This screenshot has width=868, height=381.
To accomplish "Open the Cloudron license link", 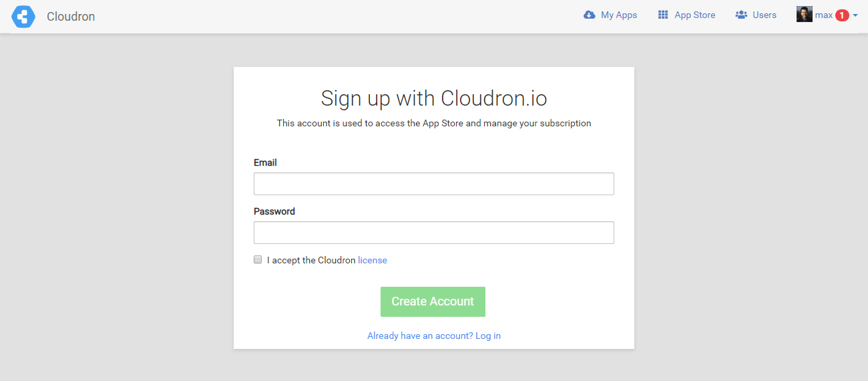I will click(373, 260).
